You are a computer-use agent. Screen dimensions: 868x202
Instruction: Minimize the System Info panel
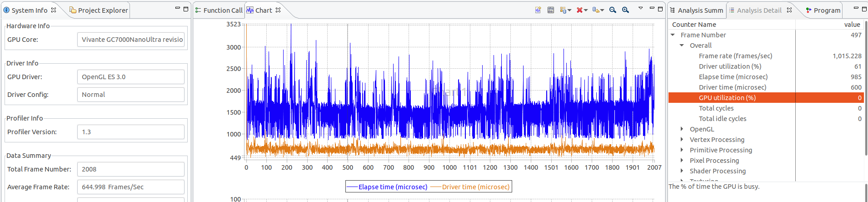tap(178, 8)
